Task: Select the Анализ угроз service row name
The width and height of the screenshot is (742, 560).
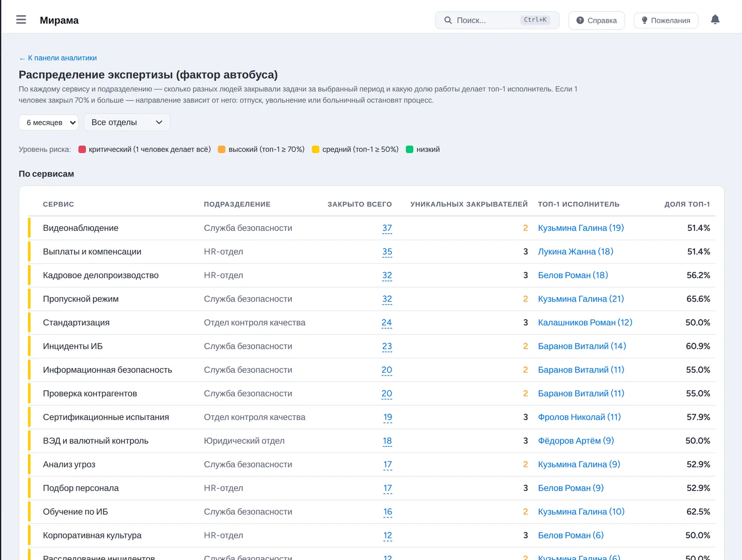Action: coord(69,465)
